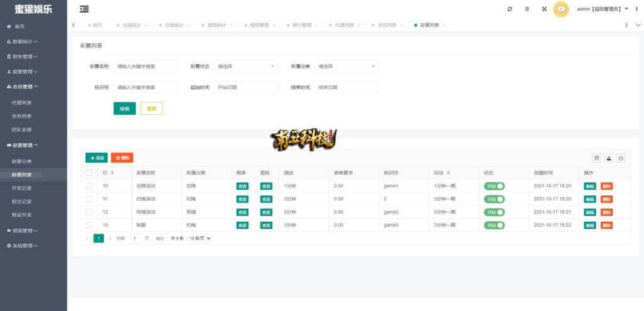Open the 10条/页 page size selector
Image resolution: width=644 pixels, height=311 pixels.
pos(200,238)
